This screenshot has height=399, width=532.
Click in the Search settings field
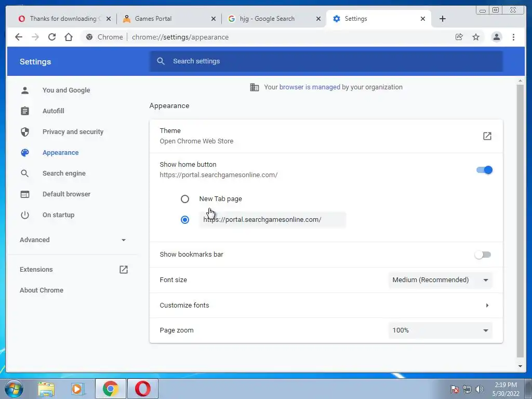coord(326,61)
